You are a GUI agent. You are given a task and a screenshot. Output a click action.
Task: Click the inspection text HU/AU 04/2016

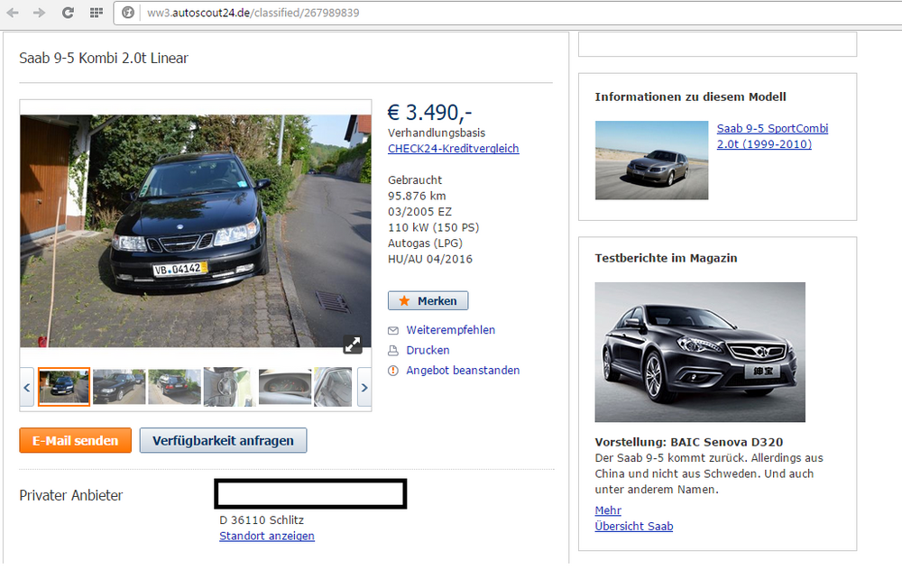point(430,259)
